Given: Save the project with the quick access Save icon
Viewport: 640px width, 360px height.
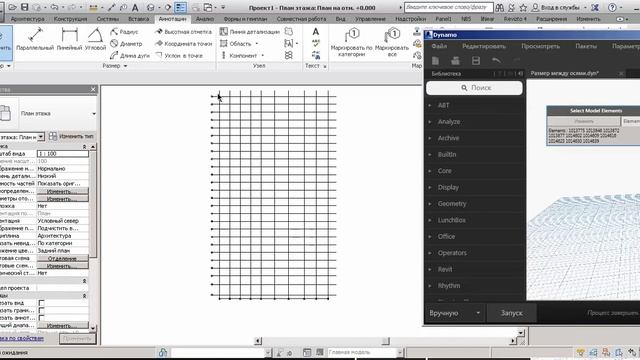Looking at the screenshot, I should 24,7.
